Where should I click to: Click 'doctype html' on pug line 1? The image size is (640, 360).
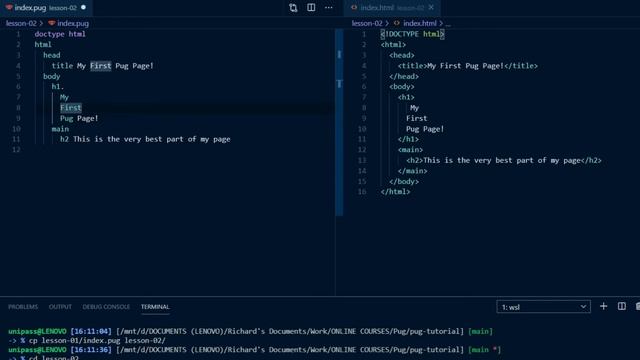[x=60, y=34]
